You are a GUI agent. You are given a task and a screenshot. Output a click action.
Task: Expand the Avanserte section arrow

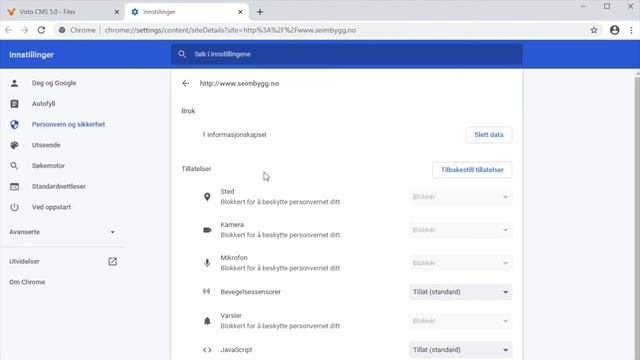(x=112, y=232)
